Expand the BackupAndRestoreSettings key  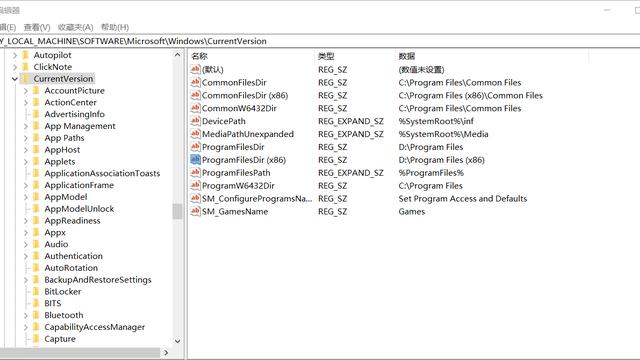pos(26,280)
